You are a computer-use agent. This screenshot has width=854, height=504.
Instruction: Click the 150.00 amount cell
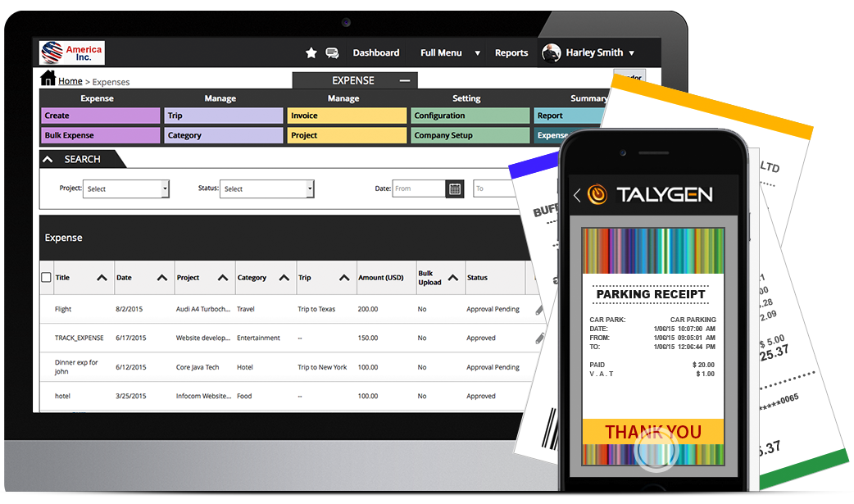tap(368, 338)
